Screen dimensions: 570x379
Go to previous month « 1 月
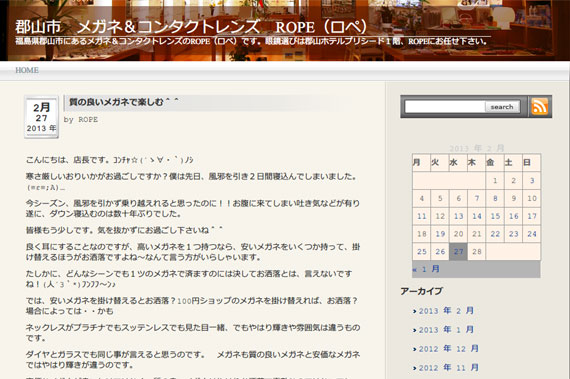pyautogui.click(x=426, y=269)
